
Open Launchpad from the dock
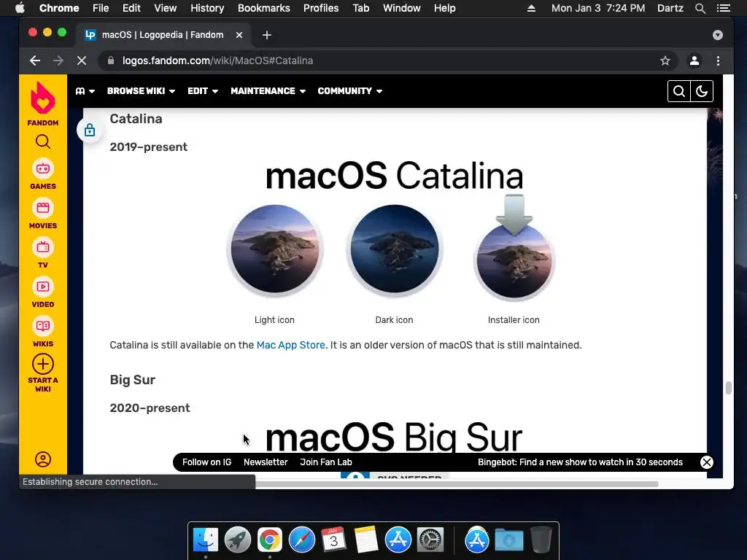[x=237, y=540]
